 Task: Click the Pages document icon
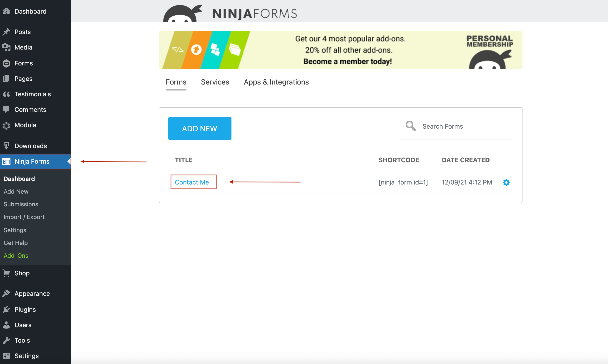pos(7,79)
